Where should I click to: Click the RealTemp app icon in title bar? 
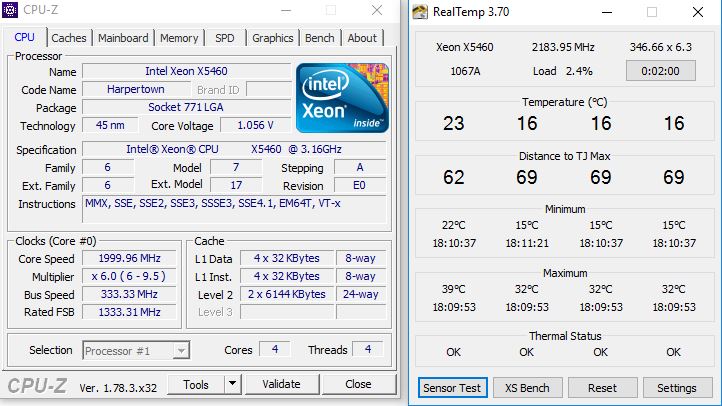(420, 12)
